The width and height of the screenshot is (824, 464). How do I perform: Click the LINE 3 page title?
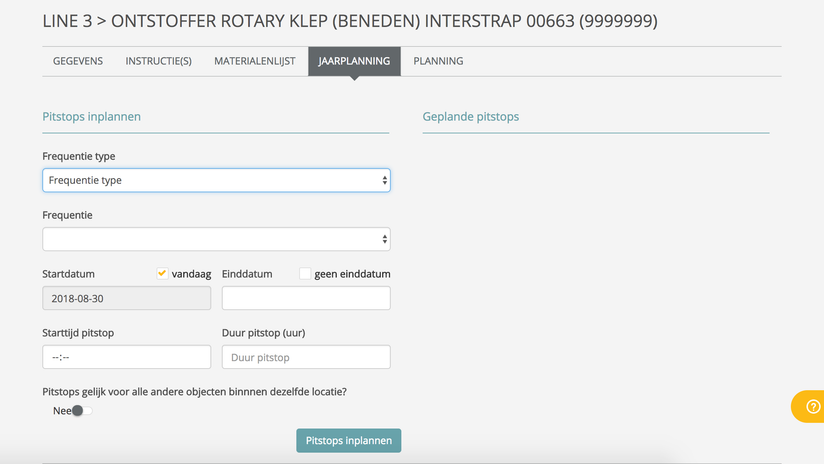tap(350, 21)
